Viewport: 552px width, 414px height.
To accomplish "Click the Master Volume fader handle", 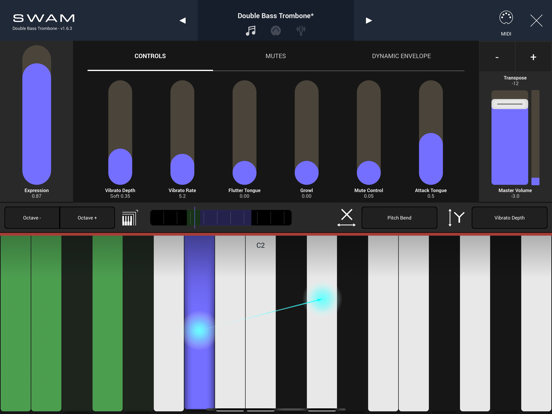I will point(510,104).
